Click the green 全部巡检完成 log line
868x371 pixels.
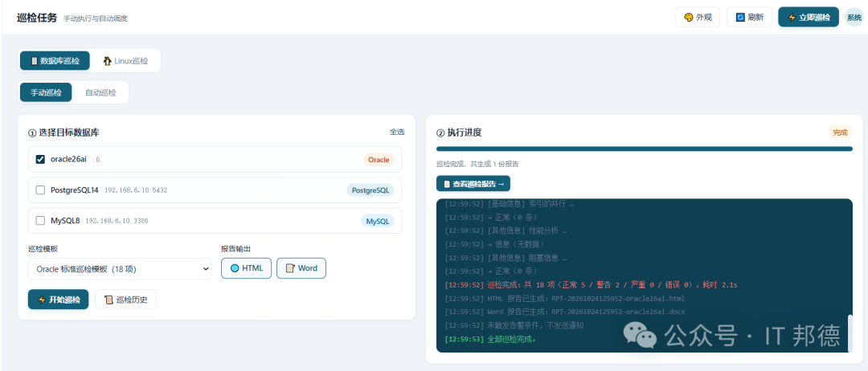[x=490, y=339]
